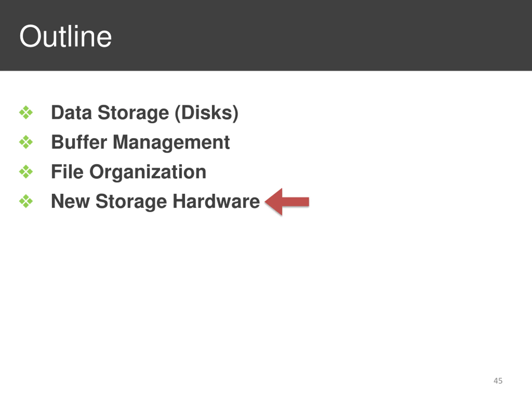Click the word Buffer in second bullet
The width and height of the screenshot is (532, 399).
79,142
